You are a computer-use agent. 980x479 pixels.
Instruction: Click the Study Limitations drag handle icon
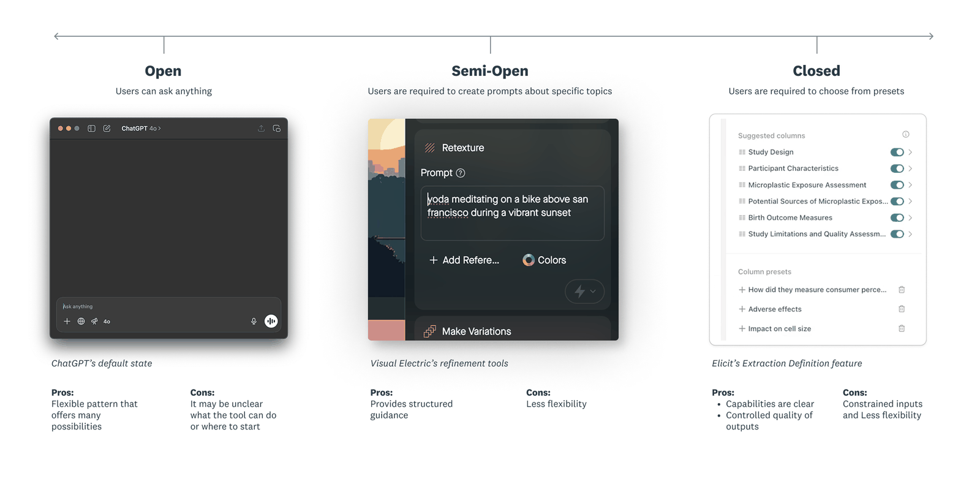tap(742, 234)
